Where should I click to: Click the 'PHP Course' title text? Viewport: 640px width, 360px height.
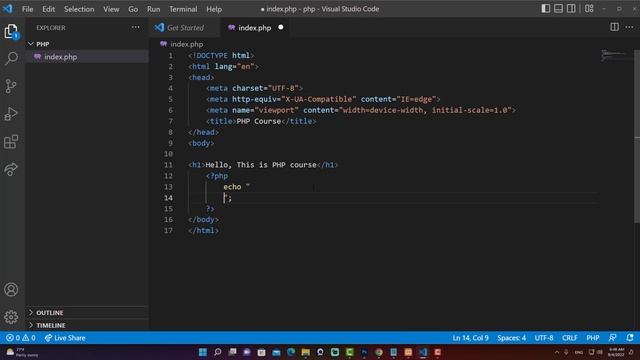tap(259, 121)
